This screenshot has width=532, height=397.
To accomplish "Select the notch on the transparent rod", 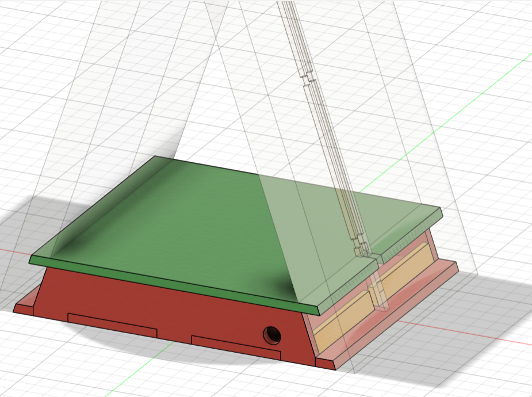I will coord(308,78).
